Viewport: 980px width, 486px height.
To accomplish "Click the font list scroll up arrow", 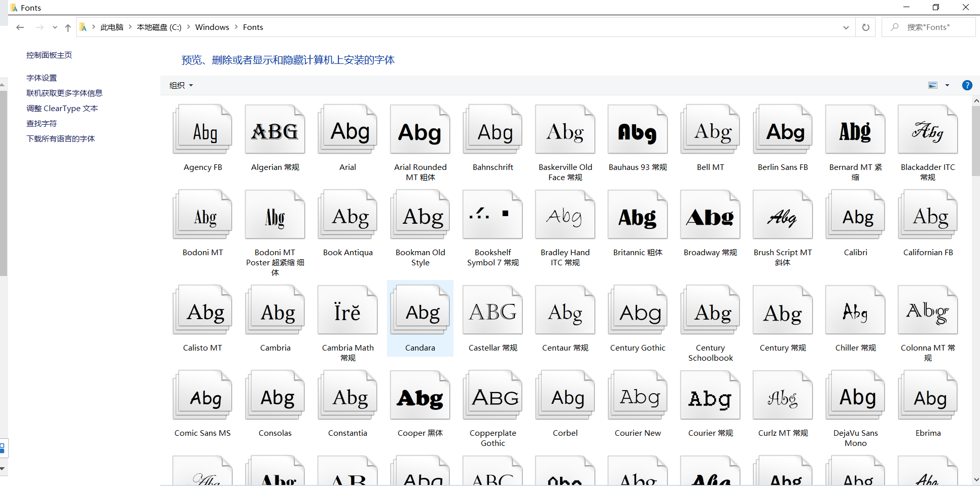I will point(976,101).
